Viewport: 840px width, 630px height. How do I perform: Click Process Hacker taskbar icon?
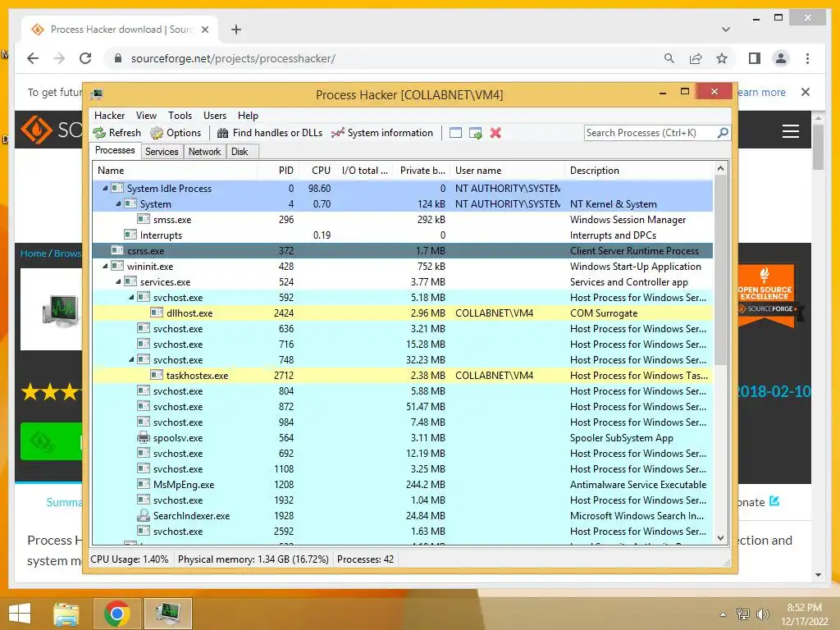pos(167,614)
